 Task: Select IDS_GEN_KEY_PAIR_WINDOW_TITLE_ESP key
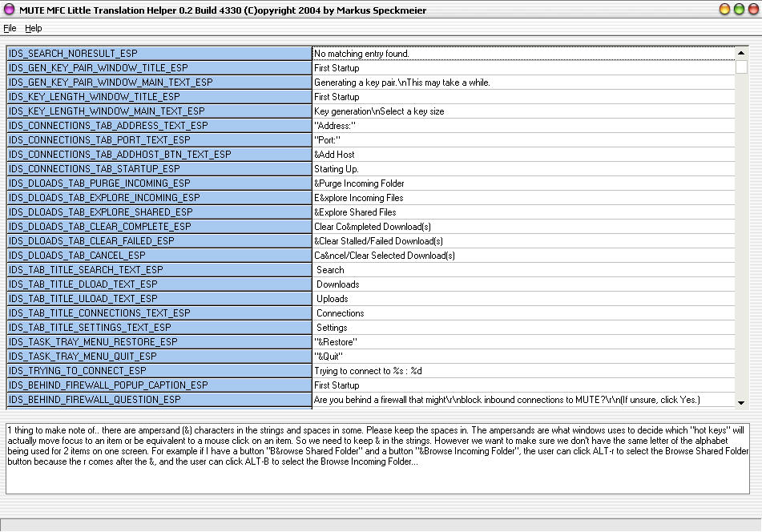159,68
